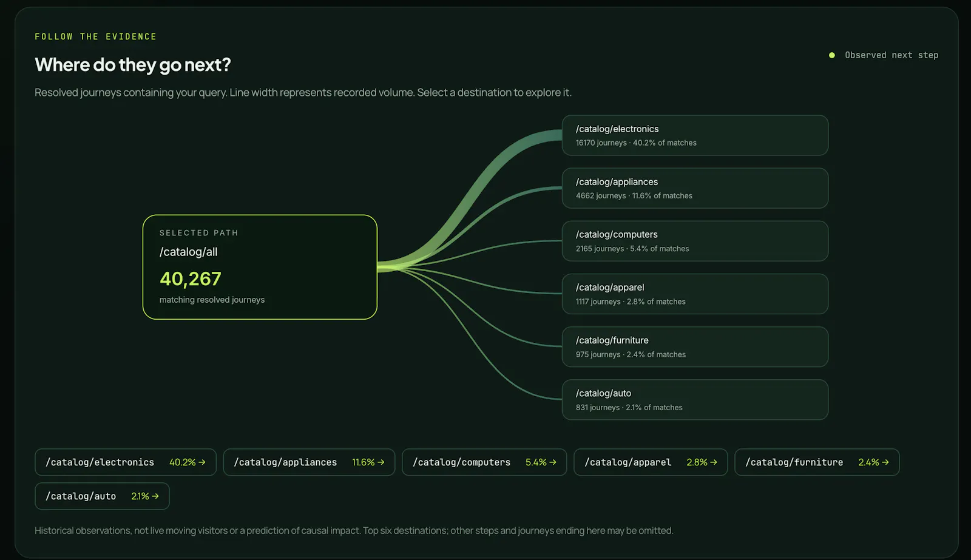Select the /catalog/electronics destination card
971x560 pixels.
(695, 135)
